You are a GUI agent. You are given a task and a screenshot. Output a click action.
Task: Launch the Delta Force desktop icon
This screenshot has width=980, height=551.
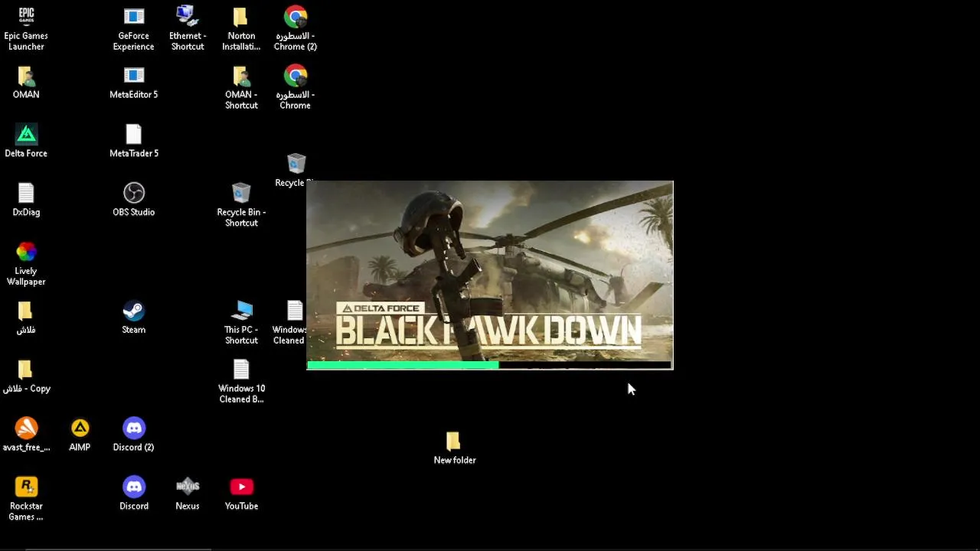[26, 142]
